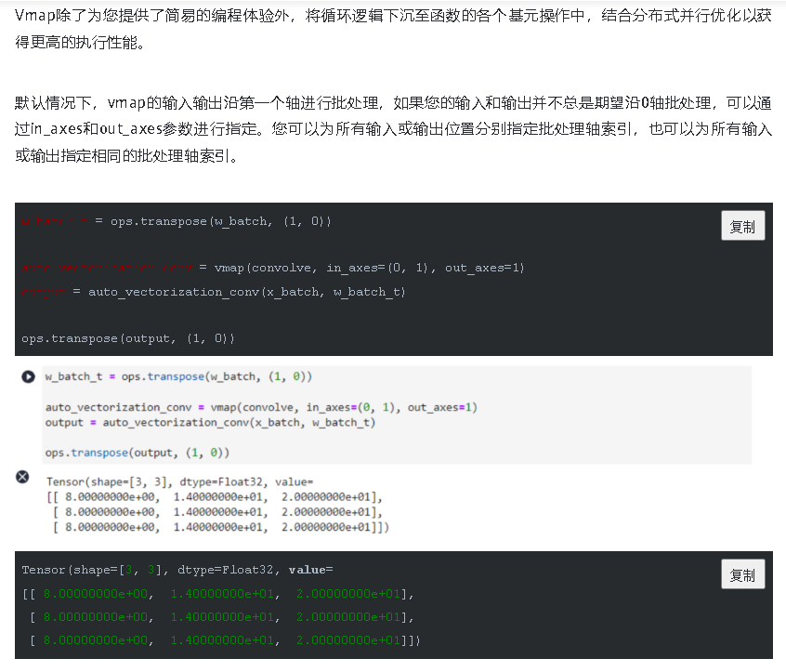Image resolution: width=786 pixels, height=672 pixels.
Task: Run the notebook cell with play icon
Action: (28, 377)
